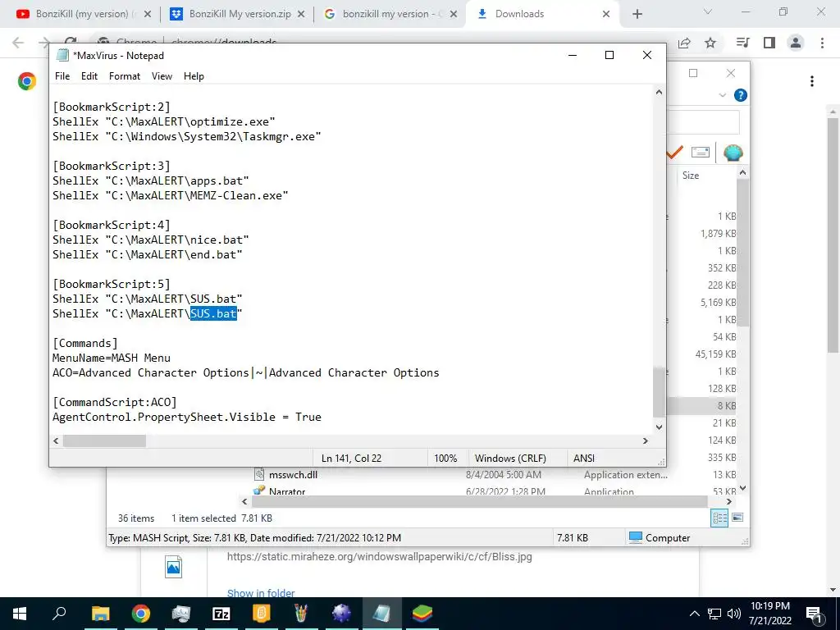This screenshot has width=840, height=630.
Task: Click the 45,159 KB size cell
Action: 715,354
